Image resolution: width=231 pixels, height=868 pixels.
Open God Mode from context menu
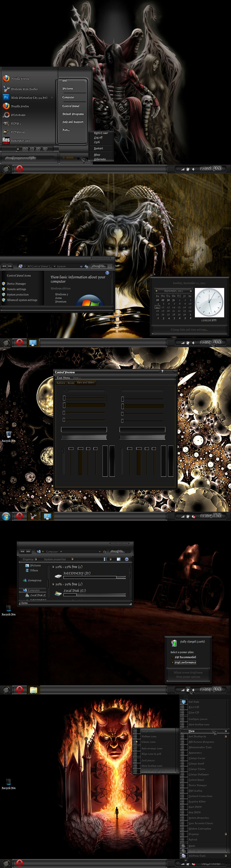(x=194, y=702)
